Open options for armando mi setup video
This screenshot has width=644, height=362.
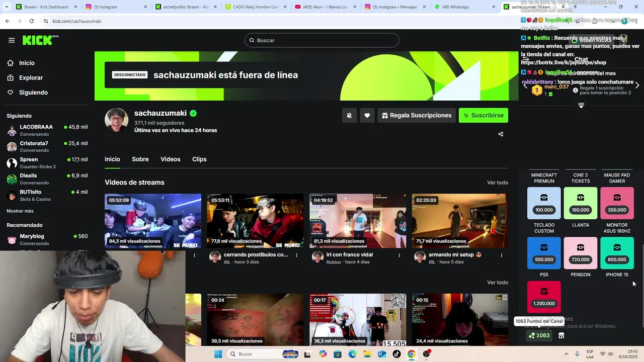point(502,255)
